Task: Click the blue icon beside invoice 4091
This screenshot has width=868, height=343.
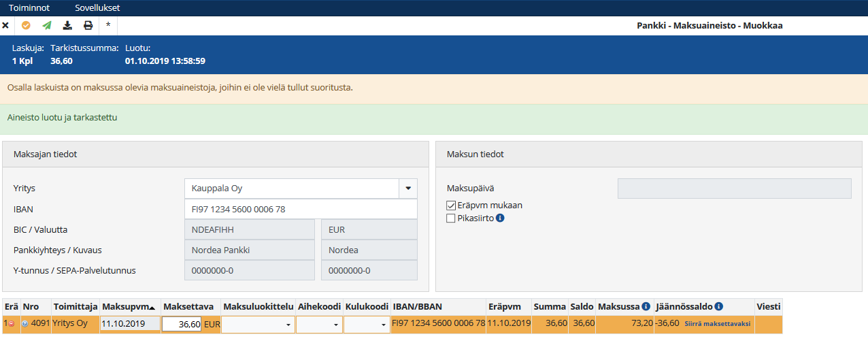Action: coord(26,325)
